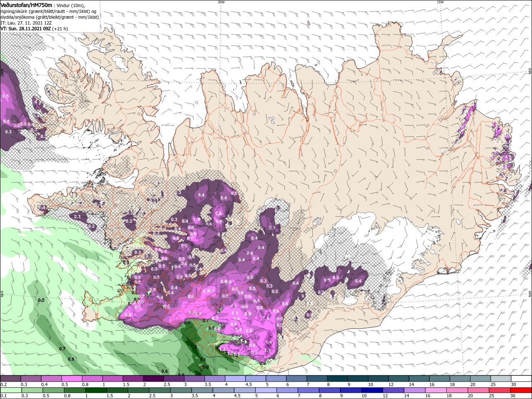Click the darkest green 1–1.5 rain legend swatch
The height and width of the screenshot is (399, 532).
coord(96,390)
